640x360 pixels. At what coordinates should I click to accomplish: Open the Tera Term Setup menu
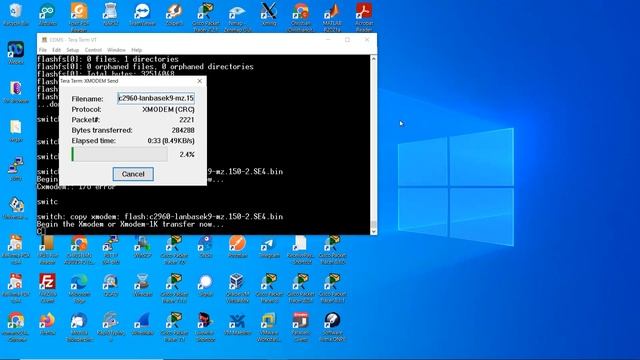[73, 50]
